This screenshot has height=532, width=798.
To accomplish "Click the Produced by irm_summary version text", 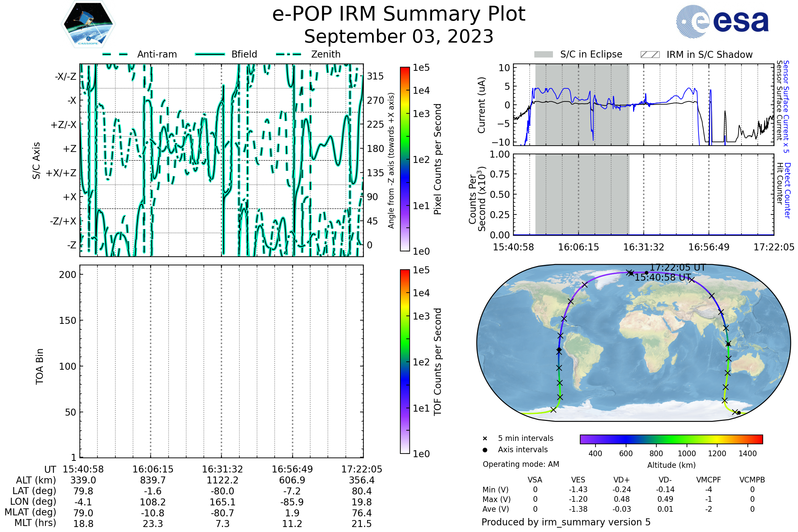I will (566, 522).
